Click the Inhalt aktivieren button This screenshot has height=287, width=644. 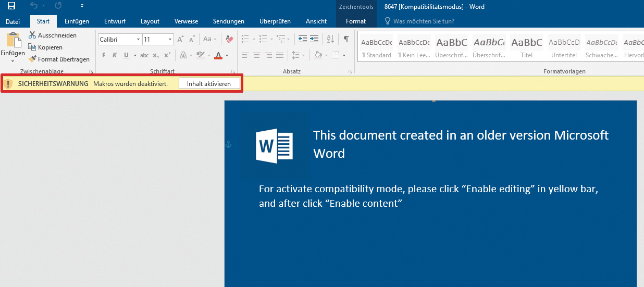[x=209, y=83]
